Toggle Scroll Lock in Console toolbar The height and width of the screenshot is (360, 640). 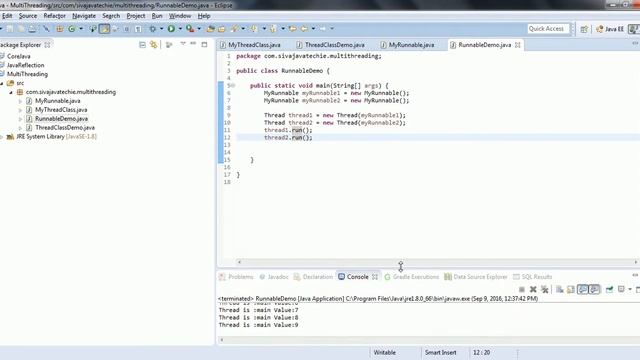571,289
